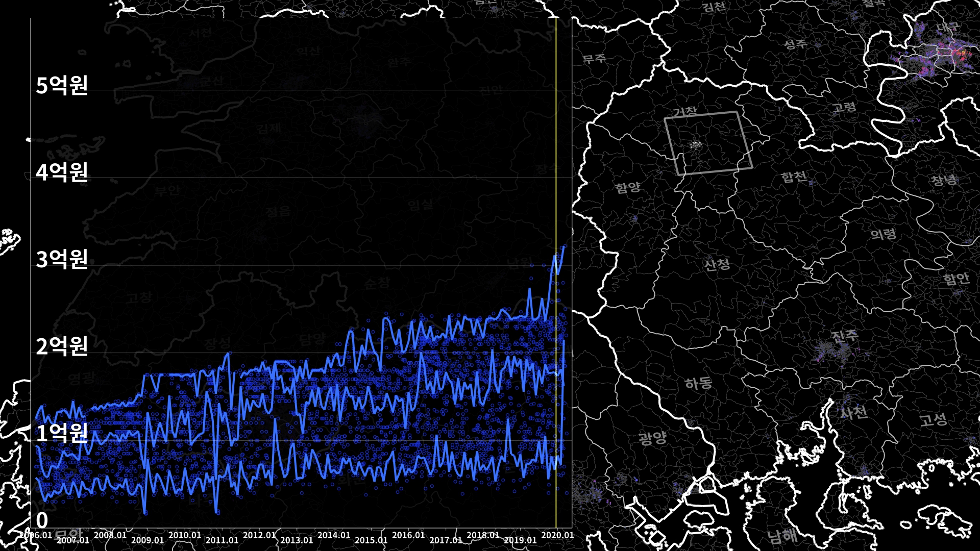Select the 진주 city label
The height and width of the screenshot is (551, 980).
coord(844,336)
